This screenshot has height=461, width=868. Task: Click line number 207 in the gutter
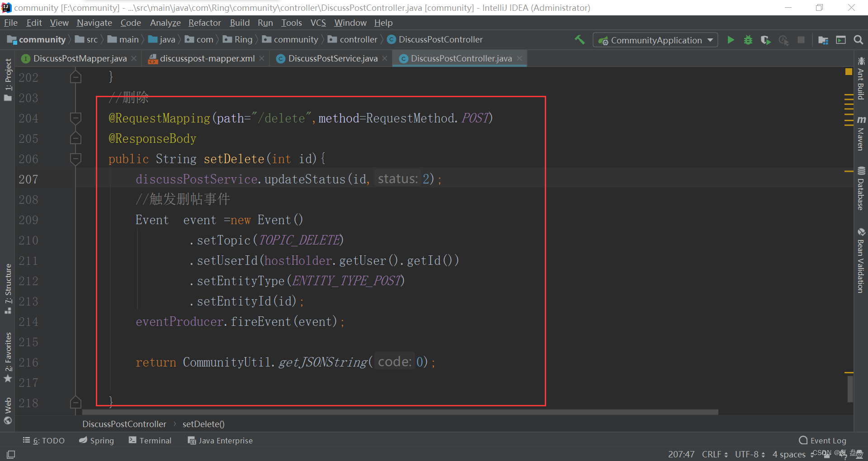pyautogui.click(x=28, y=179)
